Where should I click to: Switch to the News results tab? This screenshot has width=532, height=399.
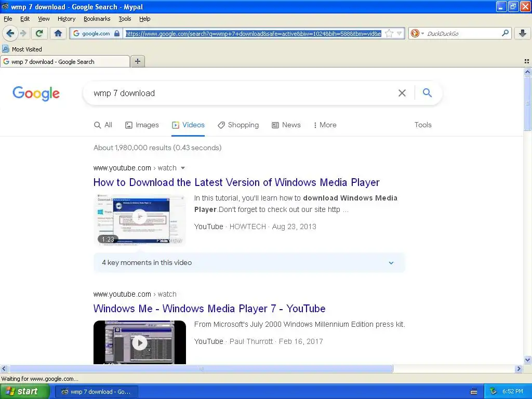[286, 125]
